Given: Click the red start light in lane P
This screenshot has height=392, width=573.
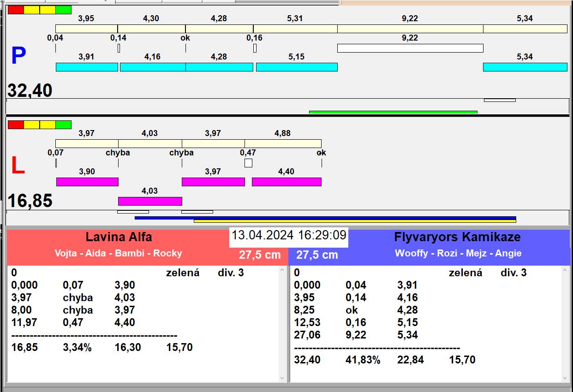Looking at the screenshot, I should tap(16, 10).
